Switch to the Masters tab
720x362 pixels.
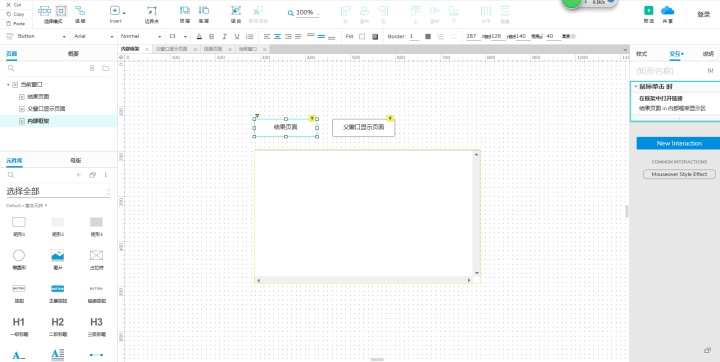[x=75, y=160]
